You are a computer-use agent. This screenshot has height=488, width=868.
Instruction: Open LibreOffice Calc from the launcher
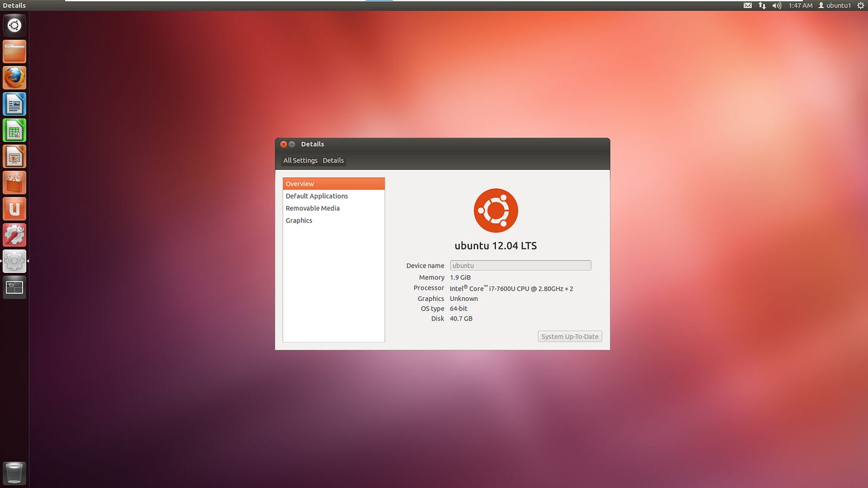tap(14, 130)
